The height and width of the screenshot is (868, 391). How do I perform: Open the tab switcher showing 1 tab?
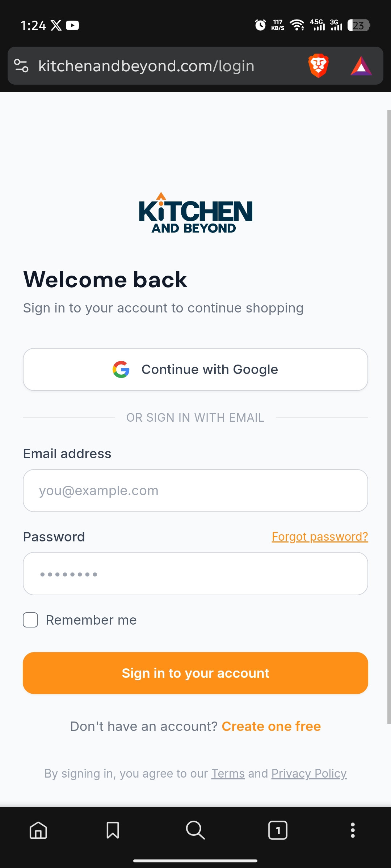(278, 830)
